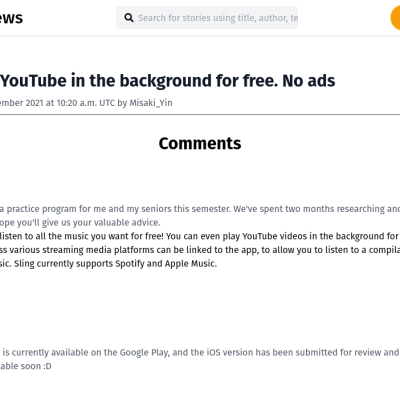This screenshot has height=400, width=400.
Task: Click the magnifying glass search icon
Action: tap(129, 18)
